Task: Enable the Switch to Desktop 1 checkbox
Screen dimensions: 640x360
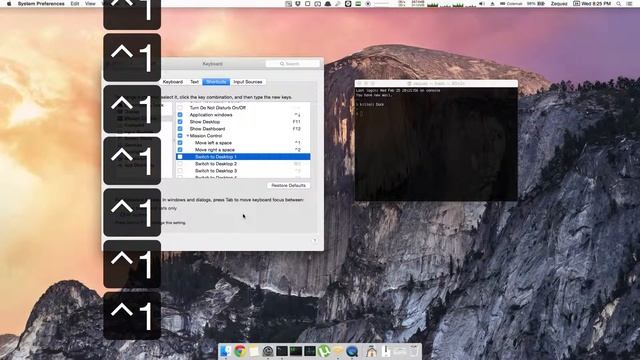Action: [180, 157]
